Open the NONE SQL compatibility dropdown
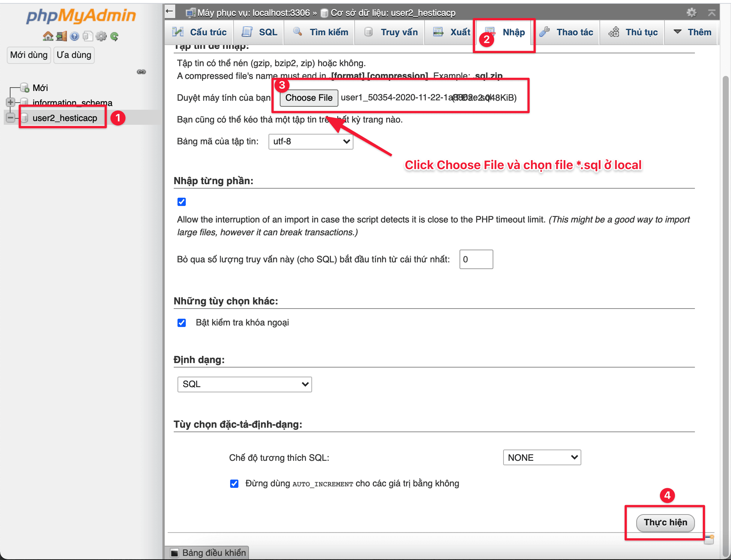This screenshot has width=731, height=560. coord(541,457)
